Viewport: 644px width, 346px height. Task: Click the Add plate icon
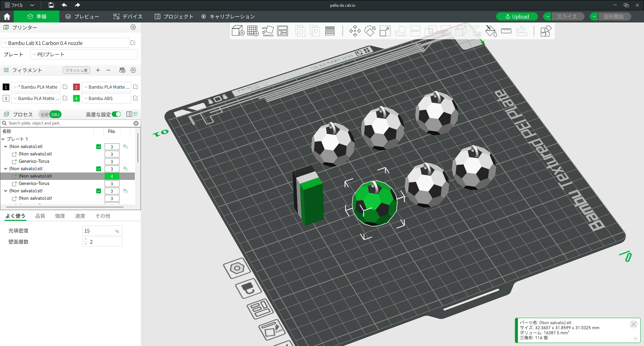pos(253,31)
